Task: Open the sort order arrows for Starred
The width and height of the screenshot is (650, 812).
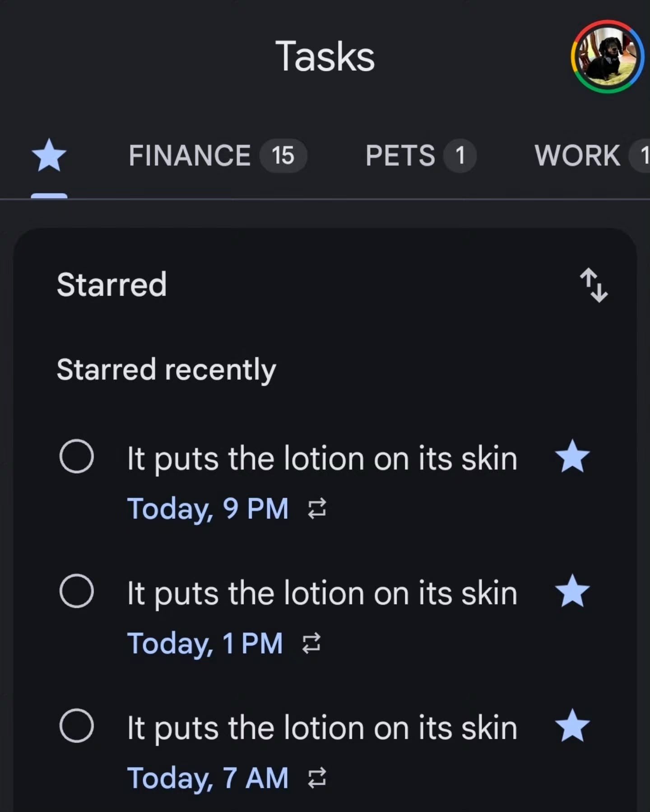Action: coord(594,285)
